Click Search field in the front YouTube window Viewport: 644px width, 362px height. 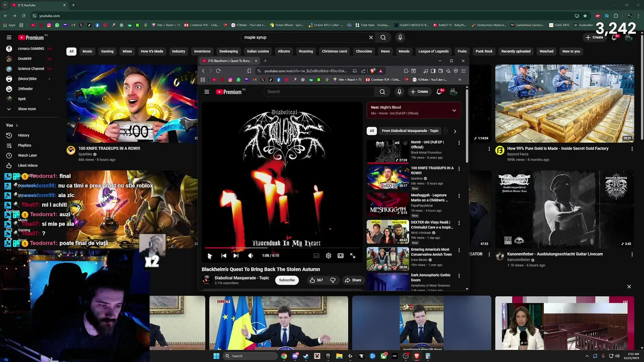(x=319, y=92)
